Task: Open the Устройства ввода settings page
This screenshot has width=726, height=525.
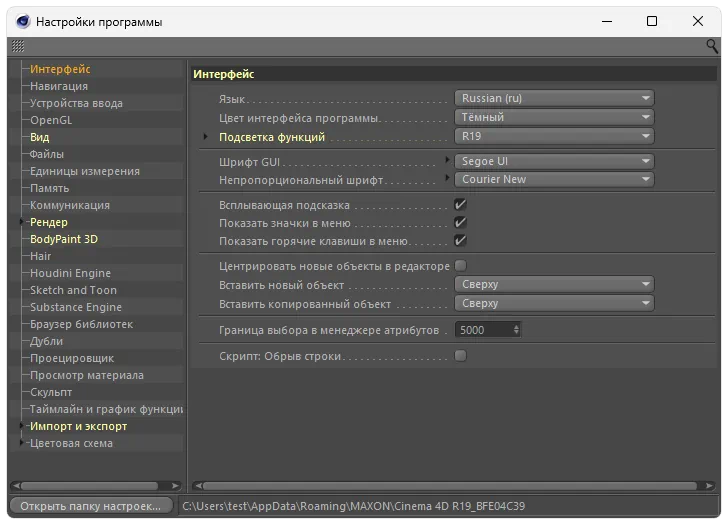Action: [x=76, y=103]
